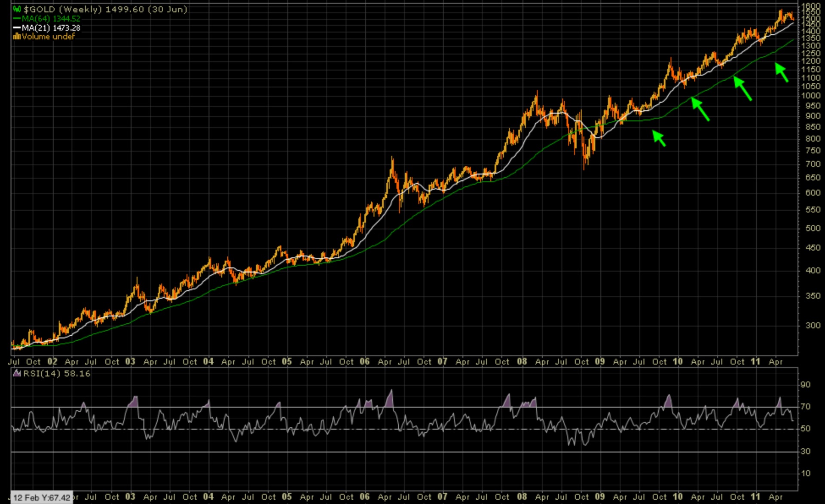The image size is (825, 504).
Task: Click the 05 year label under the price chart
Action: pos(287,361)
